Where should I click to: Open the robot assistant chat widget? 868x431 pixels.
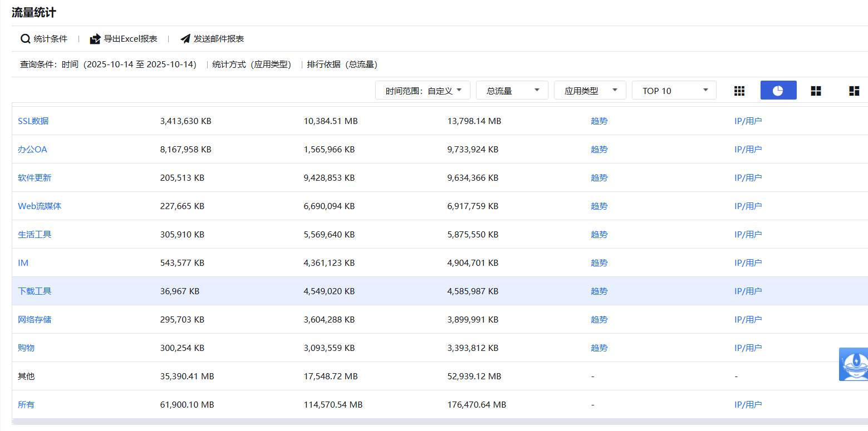pos(853,364)
